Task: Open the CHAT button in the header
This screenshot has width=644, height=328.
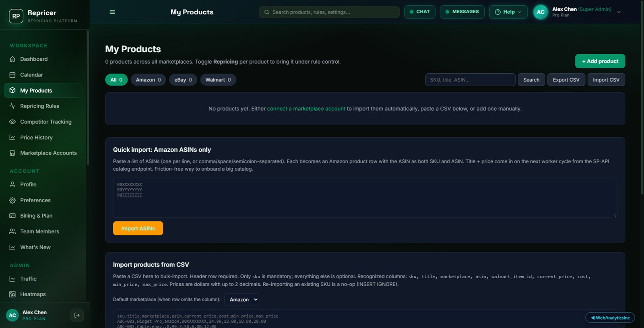Action: [419, 12]
